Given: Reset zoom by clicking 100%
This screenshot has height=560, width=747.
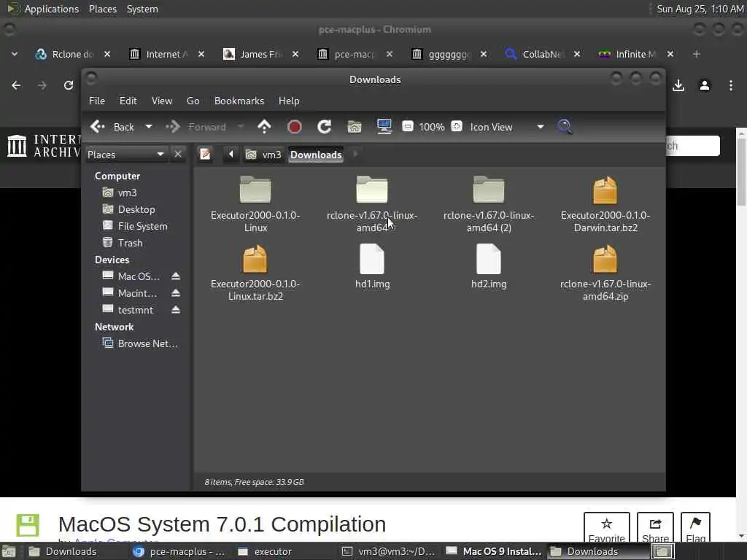Looking at the screenshot, I should pyautogui.click(x=432, y=127).
